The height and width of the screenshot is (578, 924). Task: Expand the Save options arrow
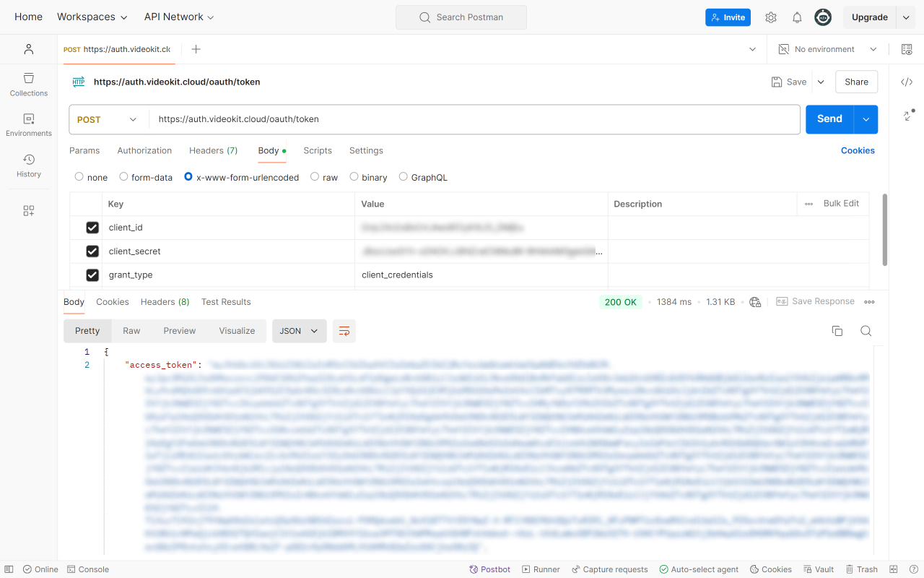point(821,82)
